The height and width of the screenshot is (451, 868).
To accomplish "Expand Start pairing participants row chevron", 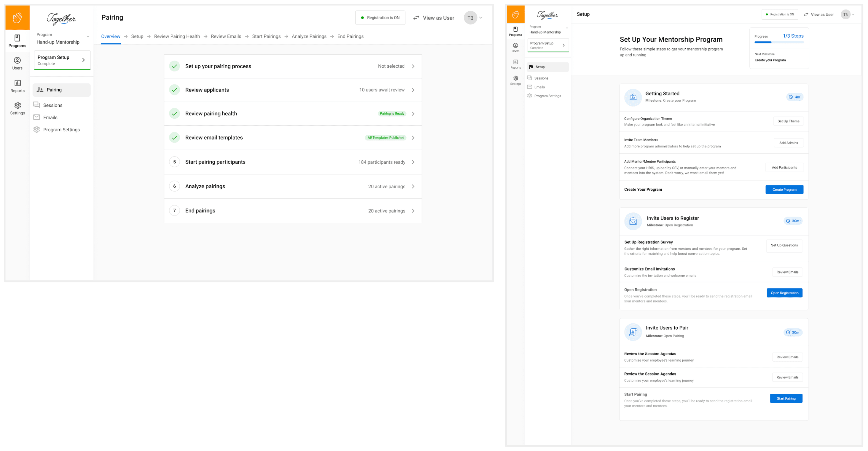I will pos(413,162).
